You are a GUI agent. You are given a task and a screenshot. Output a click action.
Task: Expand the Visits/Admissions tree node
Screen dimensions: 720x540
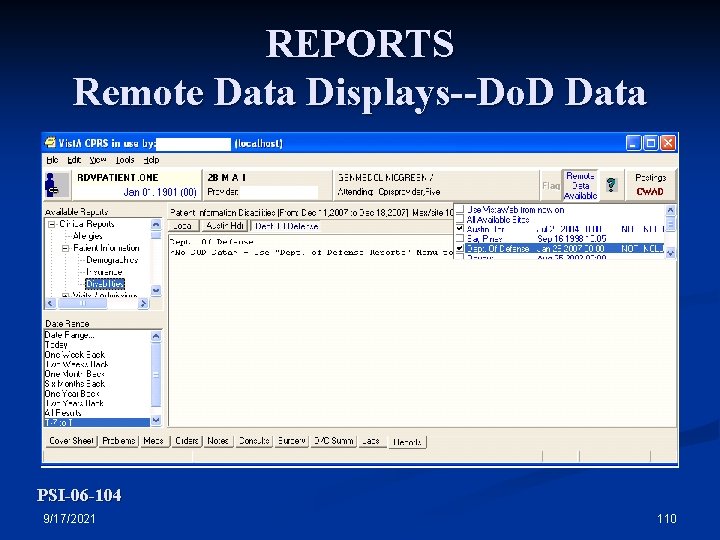pos(65,295)
